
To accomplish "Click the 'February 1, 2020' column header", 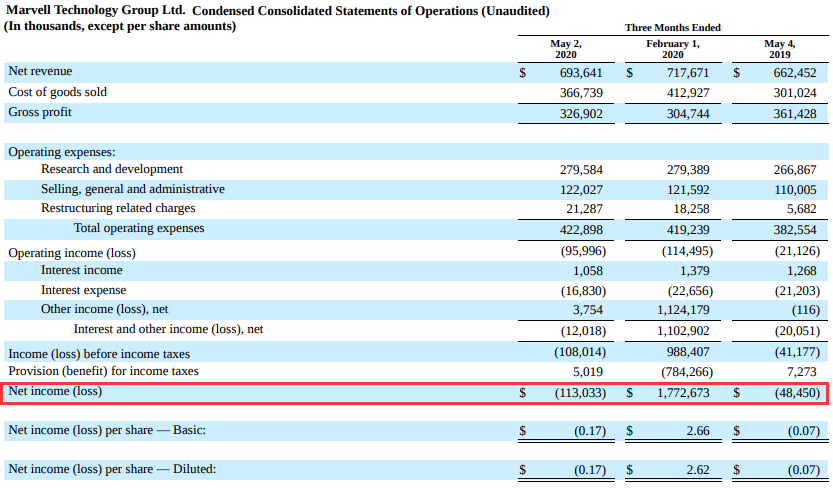I will point(673,49).
